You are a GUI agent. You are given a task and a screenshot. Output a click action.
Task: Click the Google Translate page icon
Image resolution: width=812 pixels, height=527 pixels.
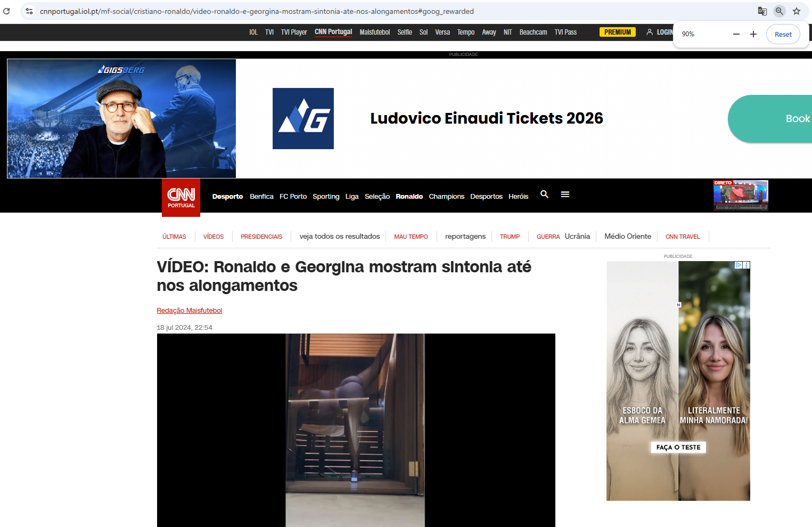pyautogui.click(x=762, y=11)
